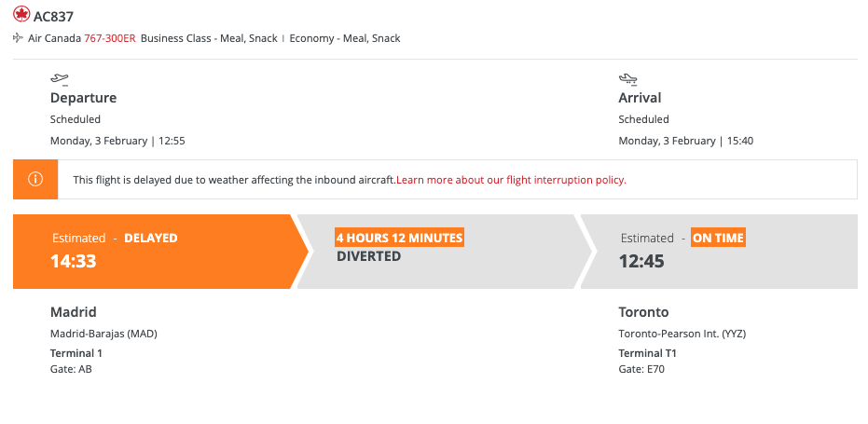Click the estimated departure time 14:33

pos(73,261)
